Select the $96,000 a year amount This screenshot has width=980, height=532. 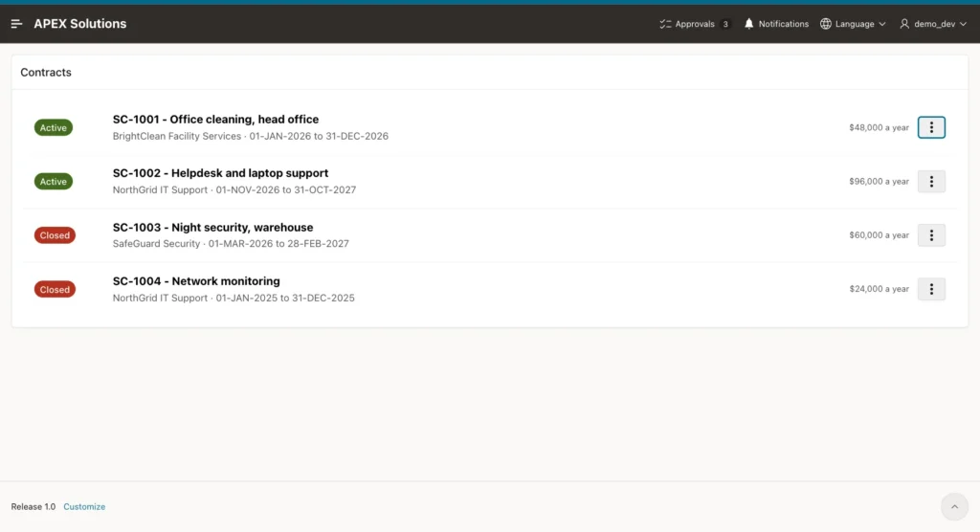click(879, 181)
